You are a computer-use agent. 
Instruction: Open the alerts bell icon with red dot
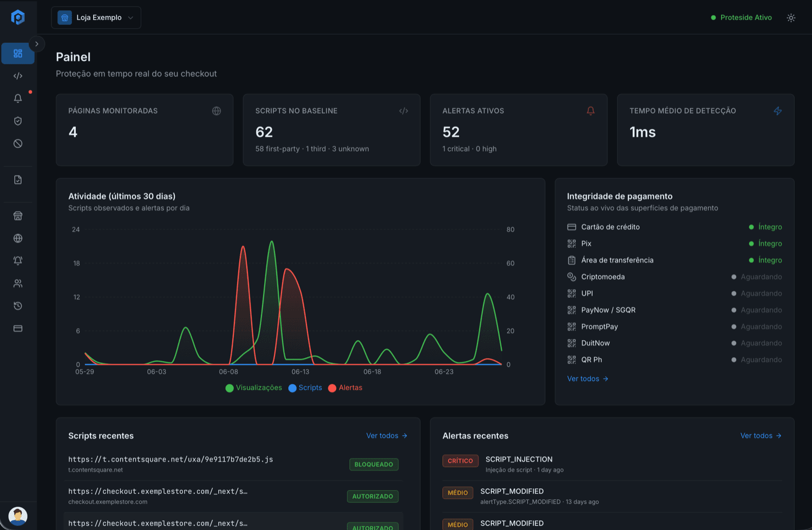(x=18, y=99)
